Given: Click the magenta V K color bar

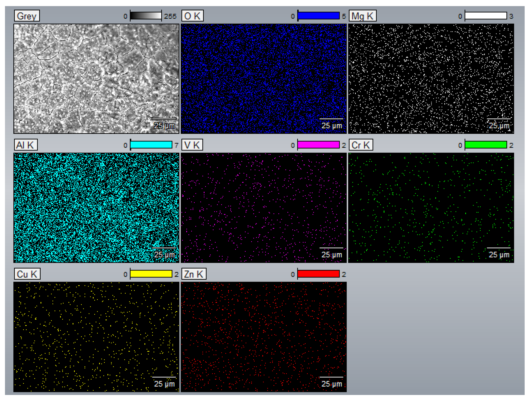Looking at the screenshot, I should [x=318, y=145].
